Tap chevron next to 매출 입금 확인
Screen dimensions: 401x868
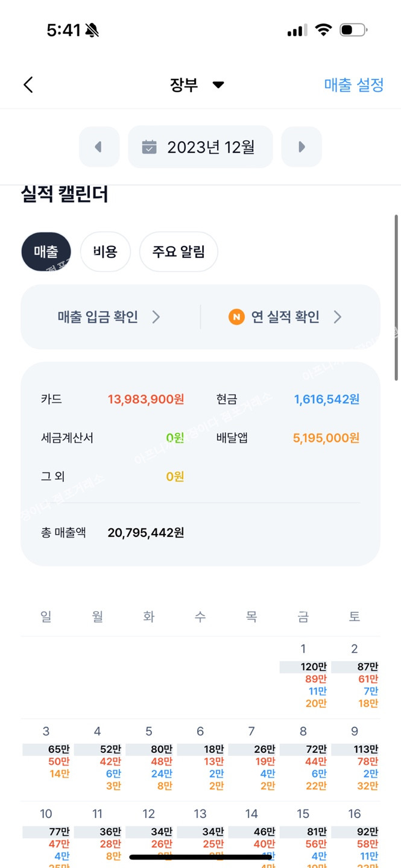click(156, 317)
